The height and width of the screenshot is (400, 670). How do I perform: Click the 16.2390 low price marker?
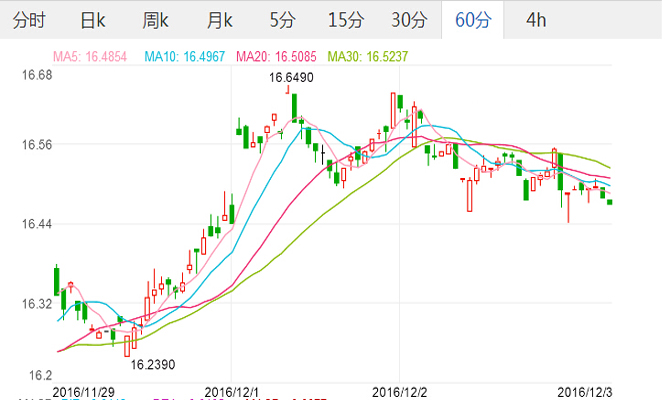[153, 364]
